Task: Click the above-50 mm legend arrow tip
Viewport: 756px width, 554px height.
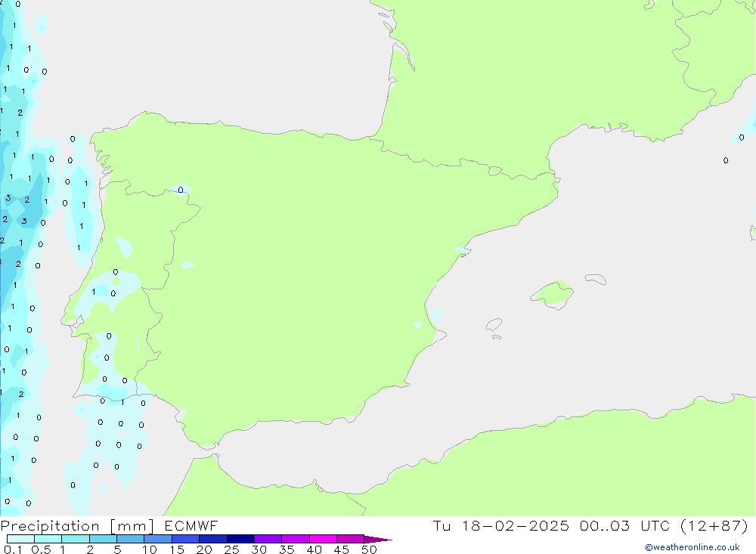Action: click(379, 540)
